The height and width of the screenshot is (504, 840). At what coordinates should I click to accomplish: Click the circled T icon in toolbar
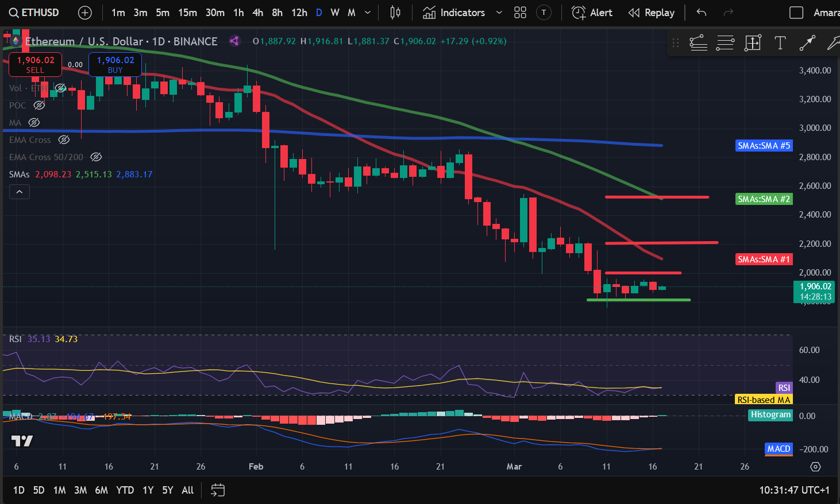point(544,13)
